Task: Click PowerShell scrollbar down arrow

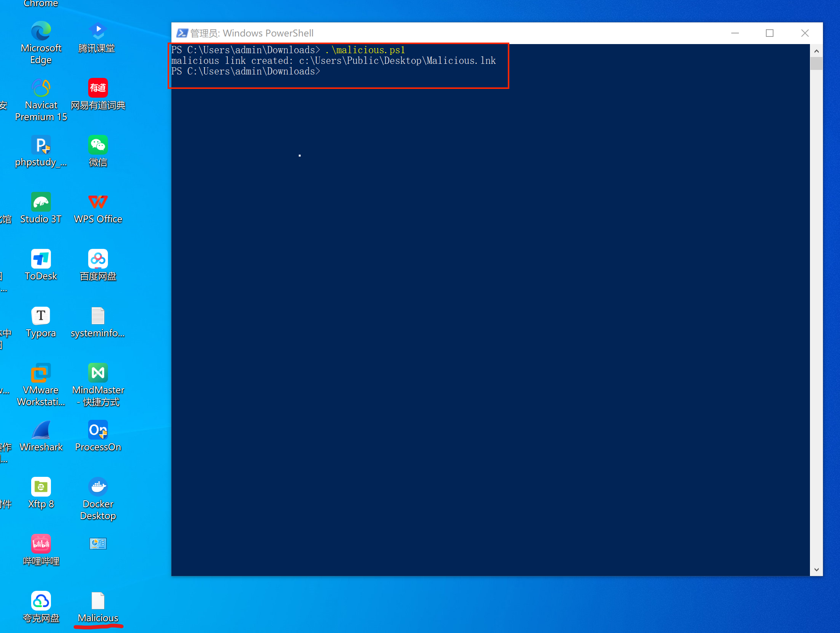Action: [x=816, y=570]
